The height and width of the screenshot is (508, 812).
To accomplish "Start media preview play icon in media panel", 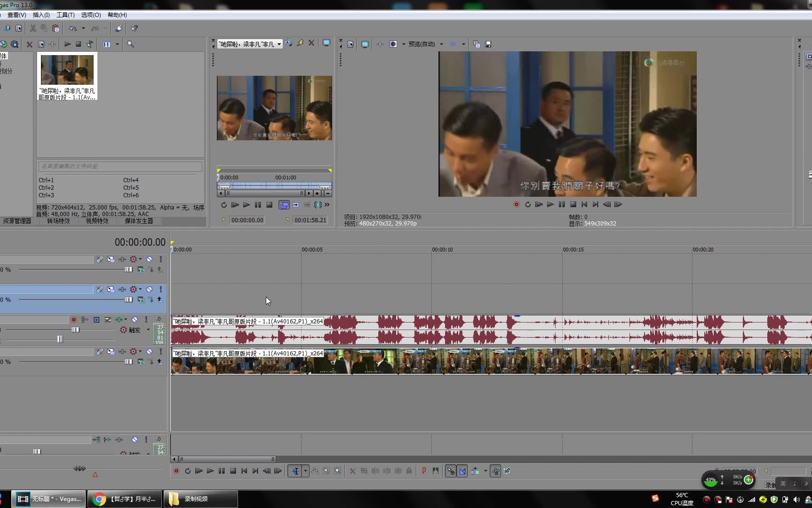I will [67, 44].
